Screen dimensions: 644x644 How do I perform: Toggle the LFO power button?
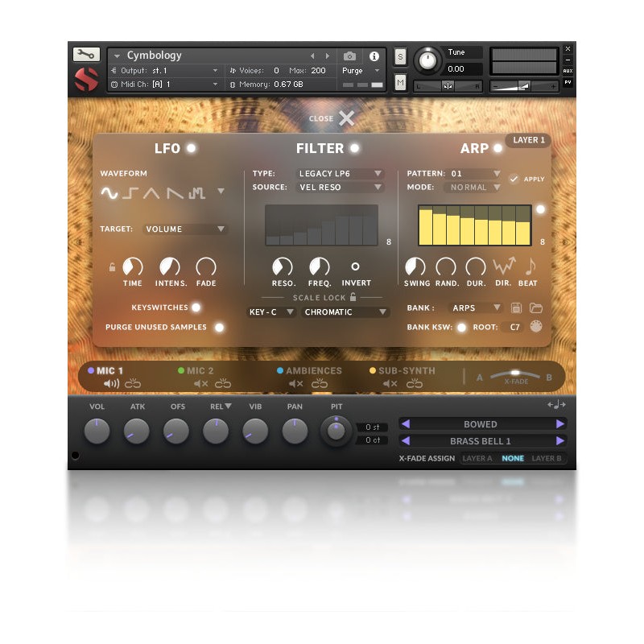point(192,148)
